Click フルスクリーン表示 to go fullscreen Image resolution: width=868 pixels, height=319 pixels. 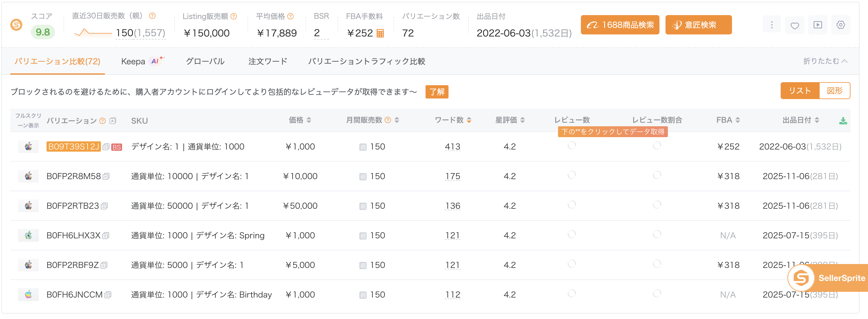coord(28,120)
